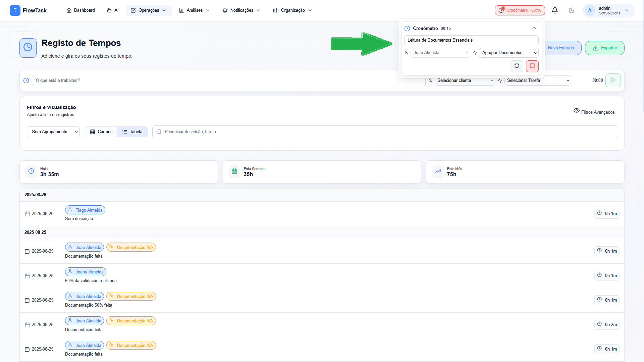This screenshot has width=644, height=362.
Task: Toggle dark mode with moon icon
Action: point(572,10)
